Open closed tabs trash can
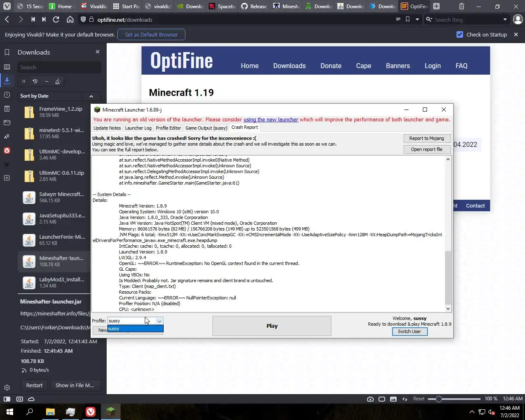The width and height of the screenshot is (525, 420). tap(461, 6)
